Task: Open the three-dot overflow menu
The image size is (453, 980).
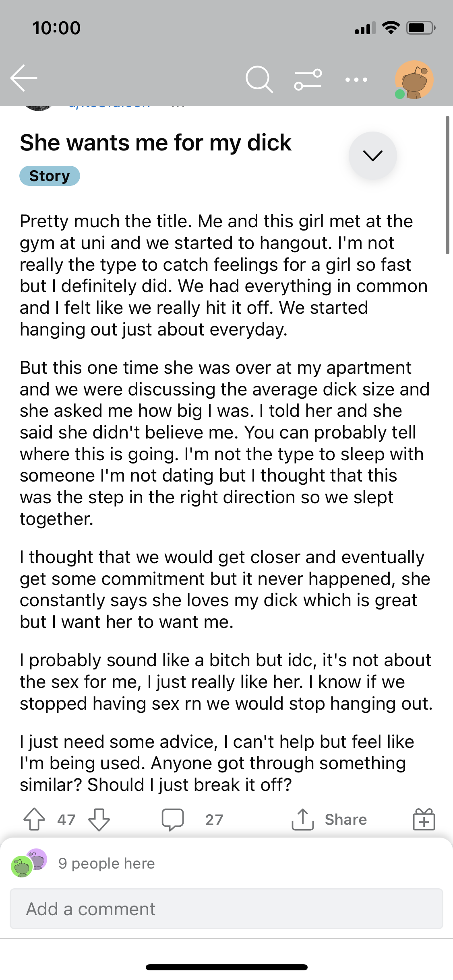Action: 356,80
